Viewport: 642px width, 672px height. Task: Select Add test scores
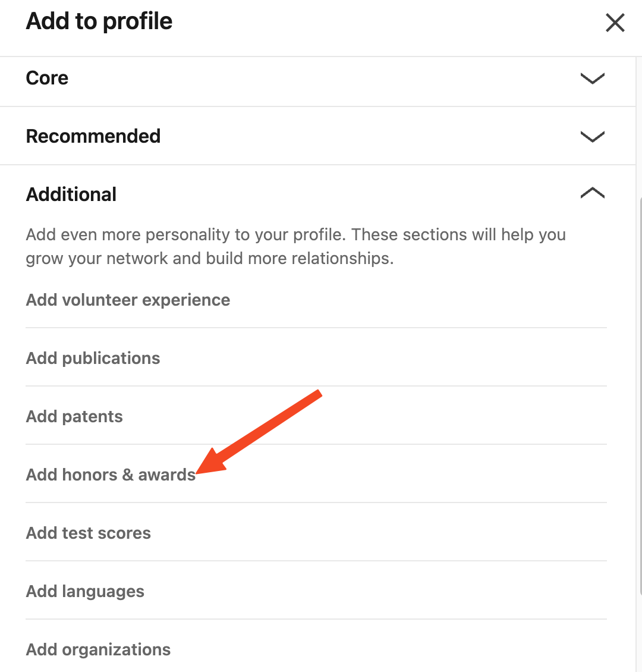click(x=89, y=533)
